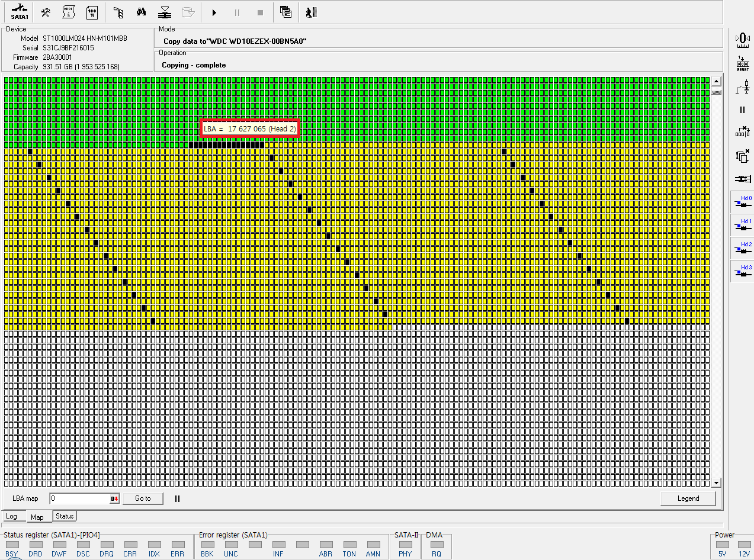Open the tree structure toolbar icon

click(x=118, y=12)
